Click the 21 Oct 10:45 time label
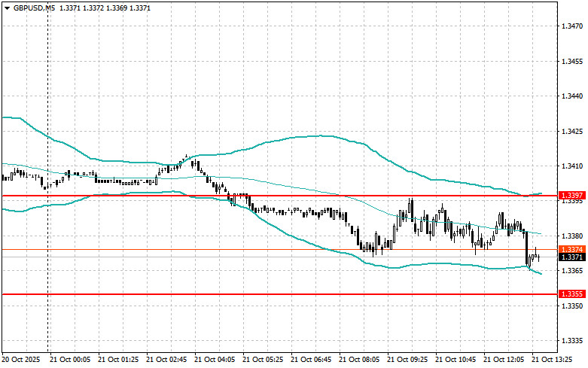Screen dimensions: 588x368 point(455,360)
